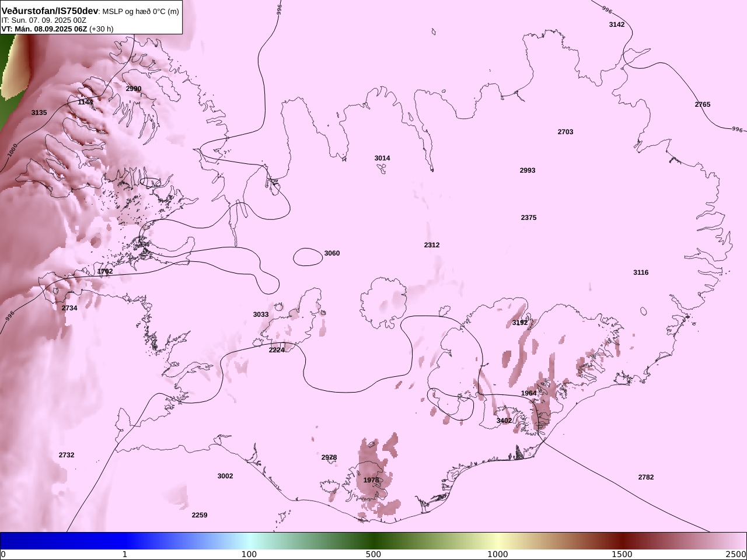This screenshot has width=747, height=560.
Task: Click the 1978 height value label
Action: [x=371, y=480]
